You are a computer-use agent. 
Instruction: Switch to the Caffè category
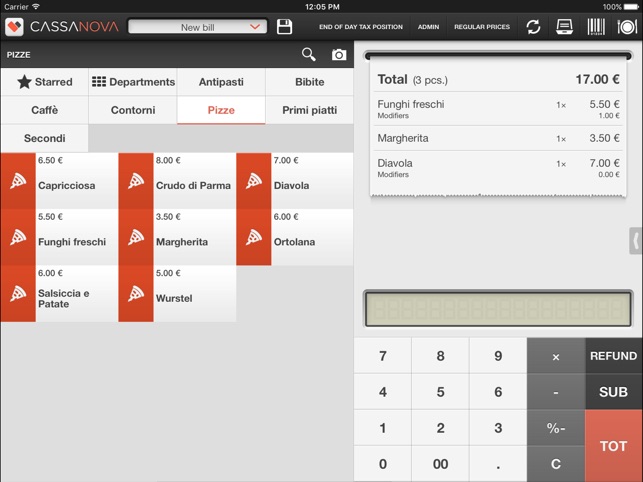pyautogui.click(x=45, y=110)
